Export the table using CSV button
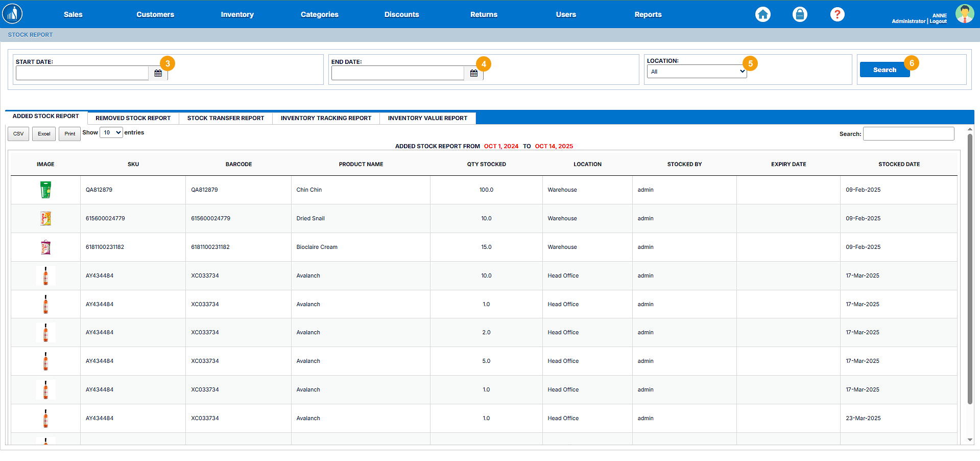 pyautogui.click(x=18, y=134)
